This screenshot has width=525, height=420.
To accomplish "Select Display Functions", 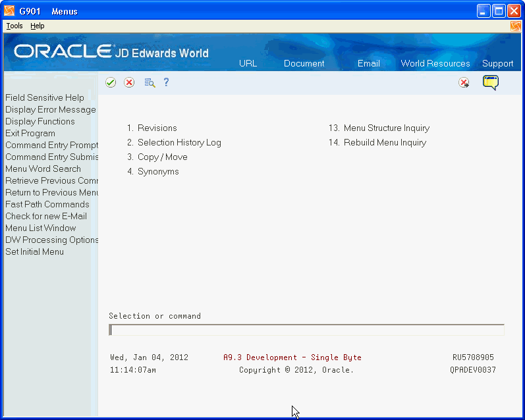I will click(x=40, y=121).
